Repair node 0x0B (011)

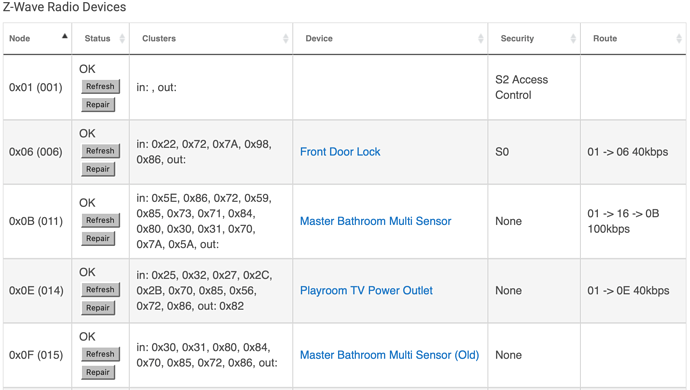(x=98, y=239)
